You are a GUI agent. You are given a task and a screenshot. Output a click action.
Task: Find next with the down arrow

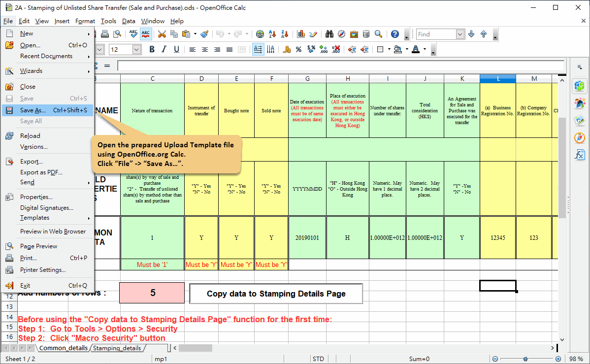pyautogui.click(x=471, y=34)
